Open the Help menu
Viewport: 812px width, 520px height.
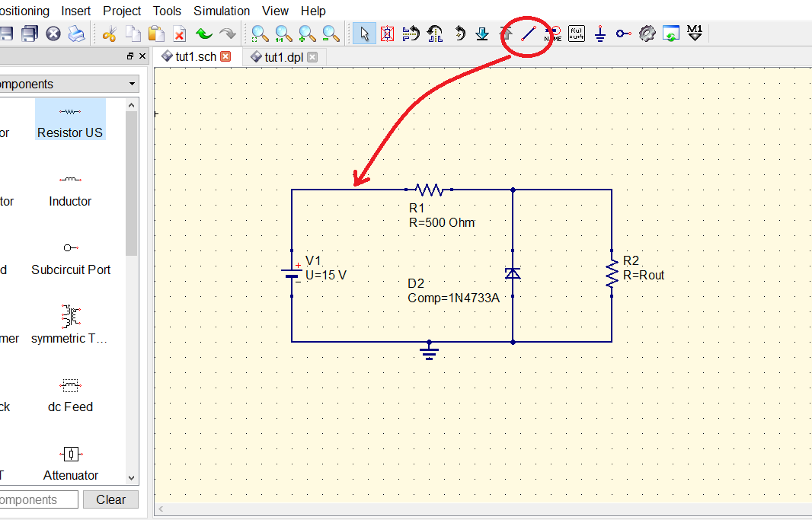(x=313, y=11)
